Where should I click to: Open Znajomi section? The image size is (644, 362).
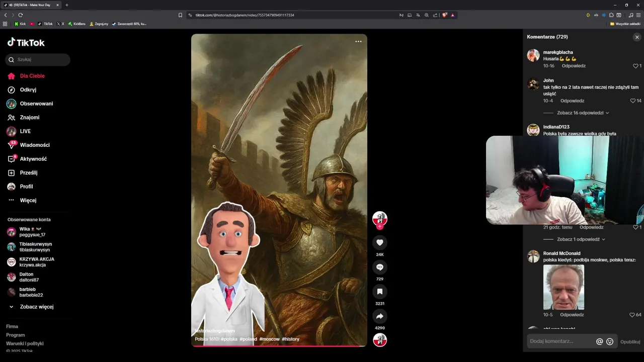30,117
